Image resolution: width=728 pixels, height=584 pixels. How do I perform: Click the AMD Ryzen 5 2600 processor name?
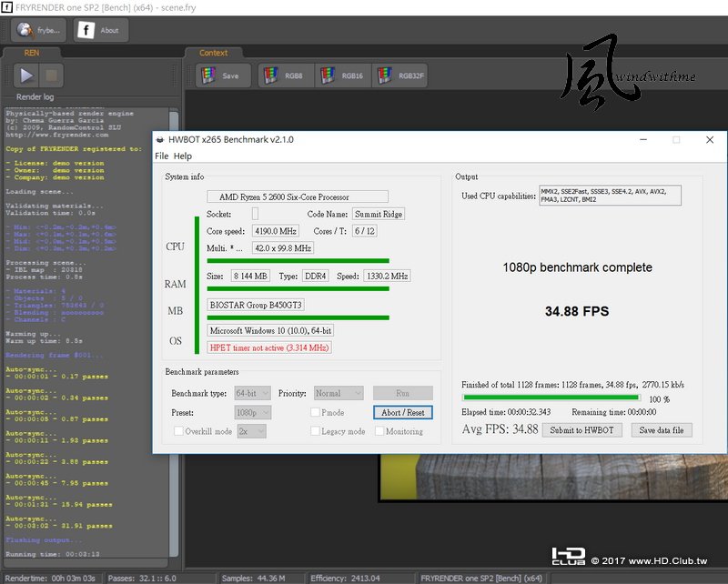coord(298,196)
